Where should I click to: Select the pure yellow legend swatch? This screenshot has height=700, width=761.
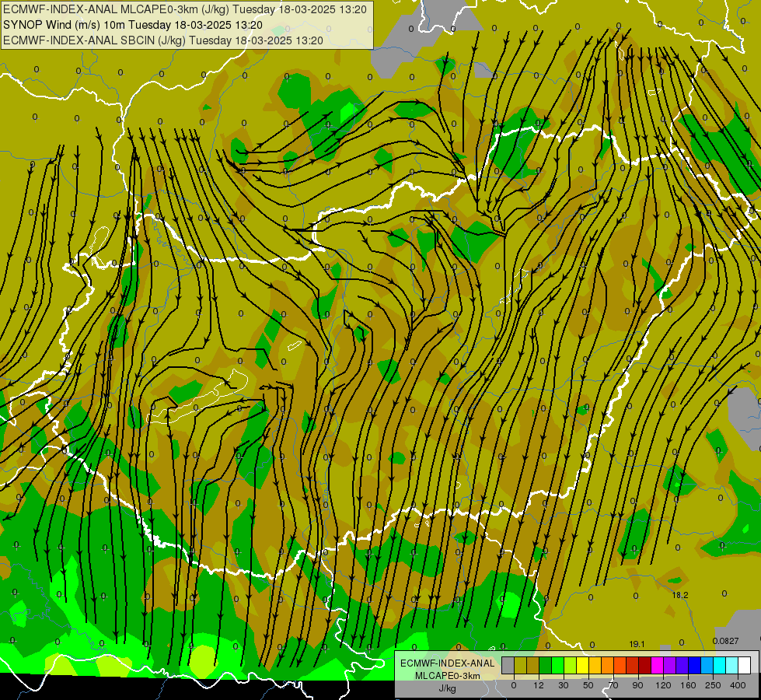pyautogui.click(x=583, y=666)
